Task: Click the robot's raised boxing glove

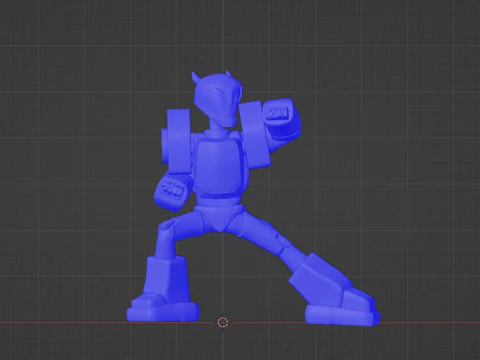Action: click(281, 118)
